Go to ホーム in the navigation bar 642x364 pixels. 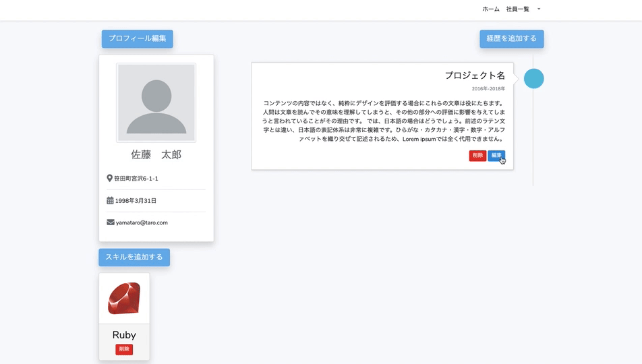point(491,9)
